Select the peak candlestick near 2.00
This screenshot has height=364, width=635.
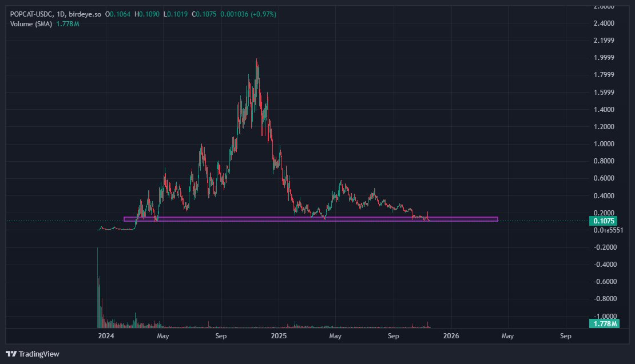click(257, 63)
